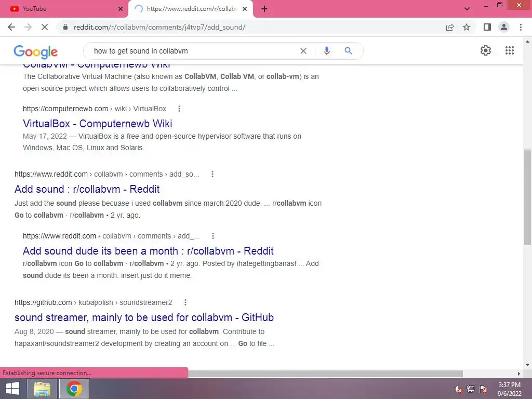Open sound streamer GitHub result link

point(144,317)
